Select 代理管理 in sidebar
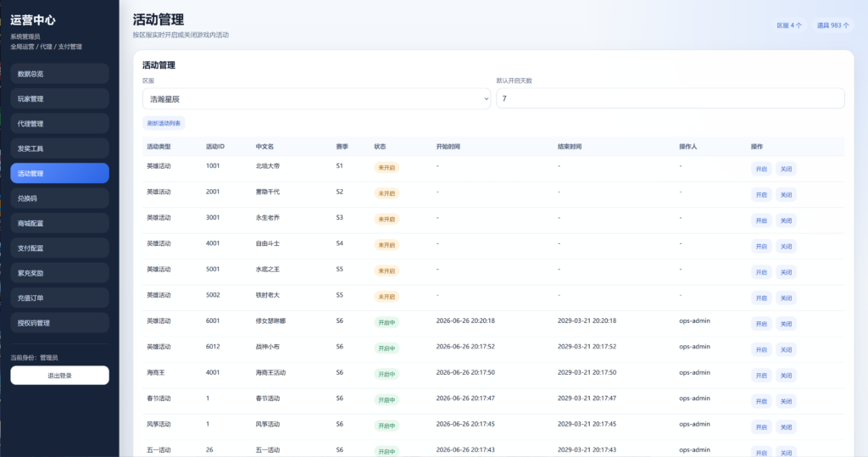 [x=60, y=124]
